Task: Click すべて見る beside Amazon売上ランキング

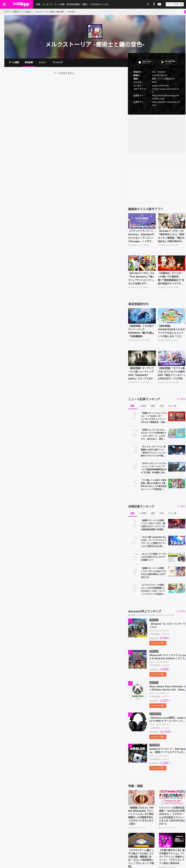Action: (x=181, y=611)
